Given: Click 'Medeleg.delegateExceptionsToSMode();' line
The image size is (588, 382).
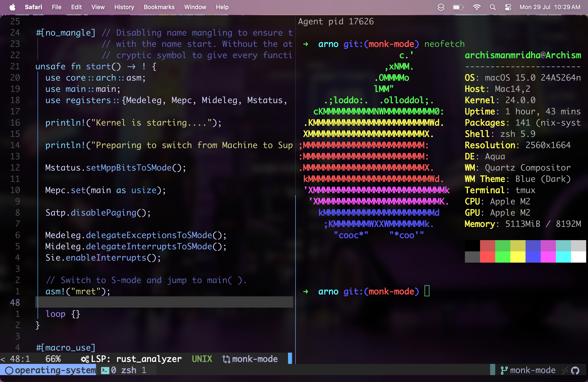Looking at the screenshot, I should click(136, 235).
